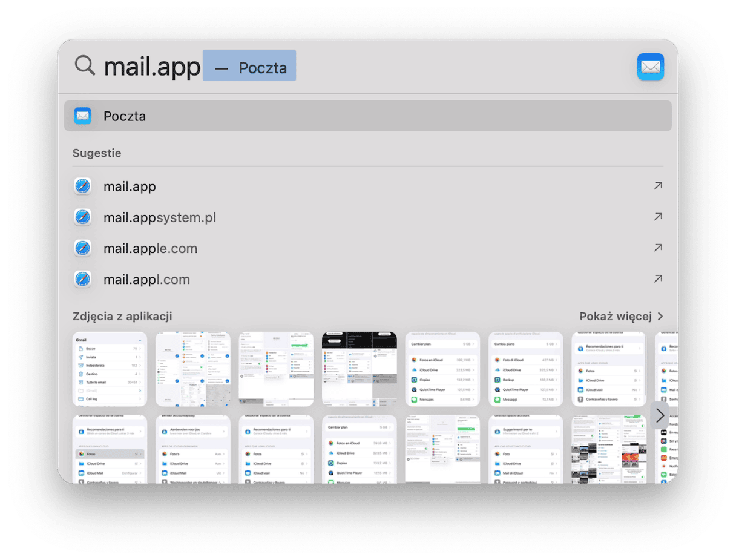This screenshot has height=560, width=736.
Task: Click the Safari icon beside mail.appl.com
Action: coord(82,279)
